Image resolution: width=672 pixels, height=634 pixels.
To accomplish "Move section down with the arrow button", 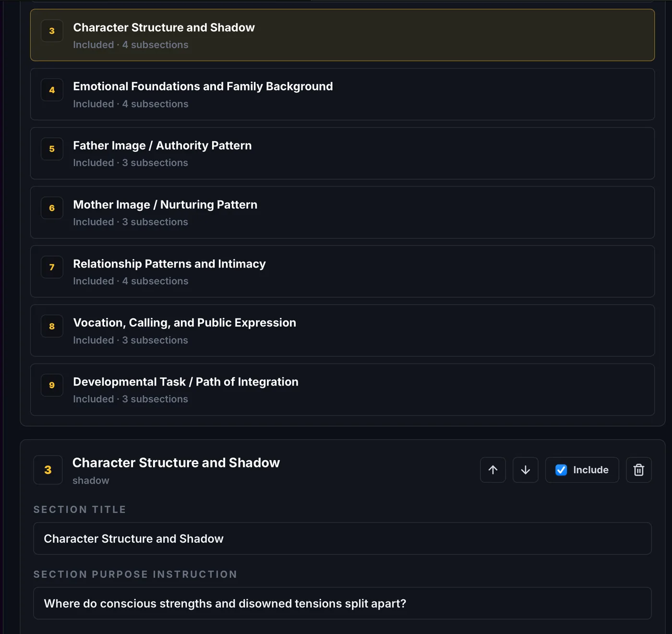I will [526, 470].
